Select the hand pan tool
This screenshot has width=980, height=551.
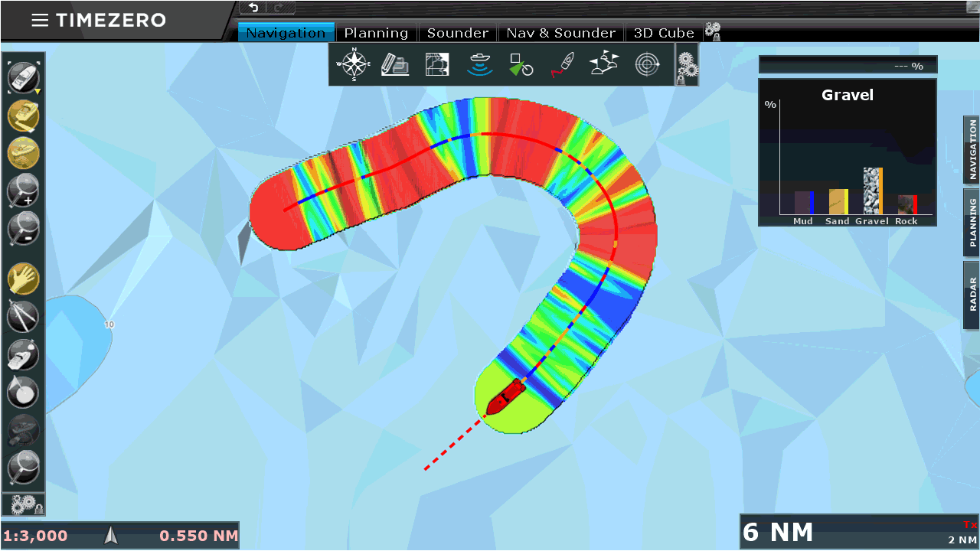(23, 279)
